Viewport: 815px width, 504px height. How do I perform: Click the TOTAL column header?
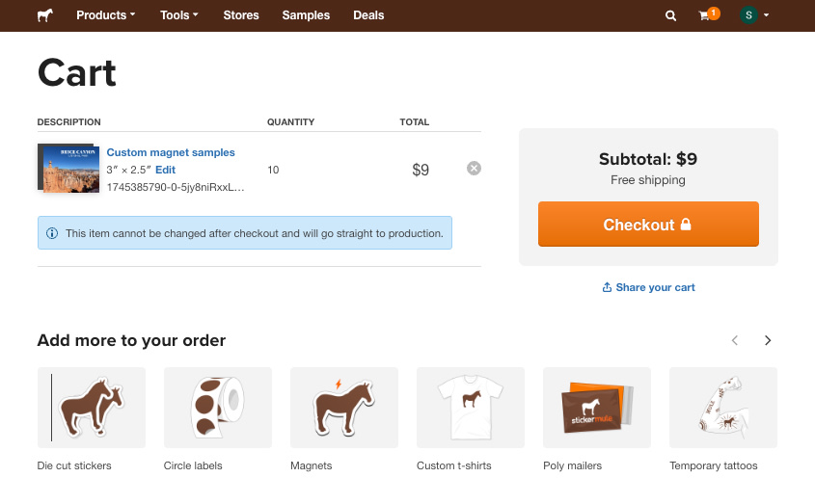tap(415, 122)
